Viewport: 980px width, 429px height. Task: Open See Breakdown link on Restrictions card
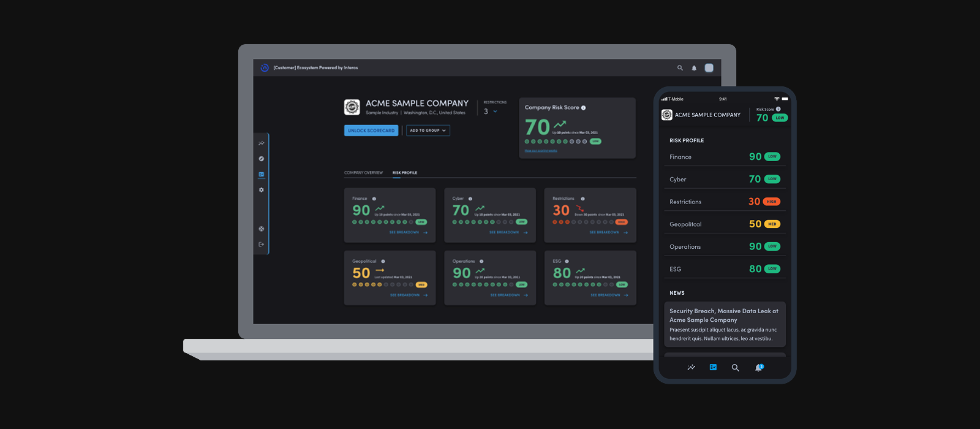pos(608,233)
